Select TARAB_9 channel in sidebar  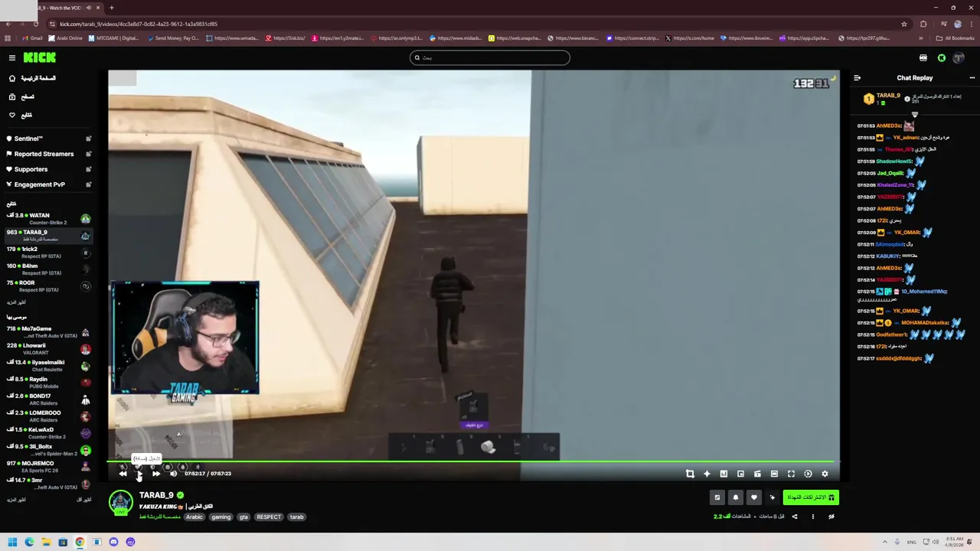pos(47,236)
